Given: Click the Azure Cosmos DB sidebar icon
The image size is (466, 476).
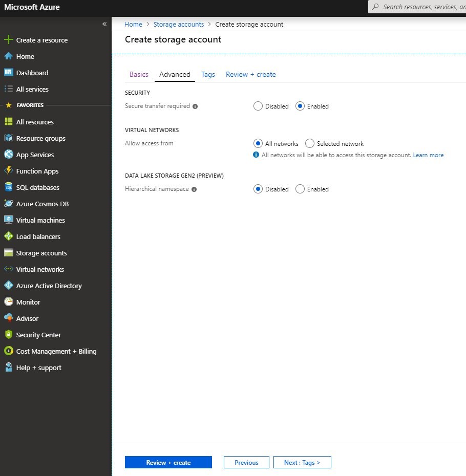Looking at the screenshot, I should pyautogui.click(x=8, y=204).
